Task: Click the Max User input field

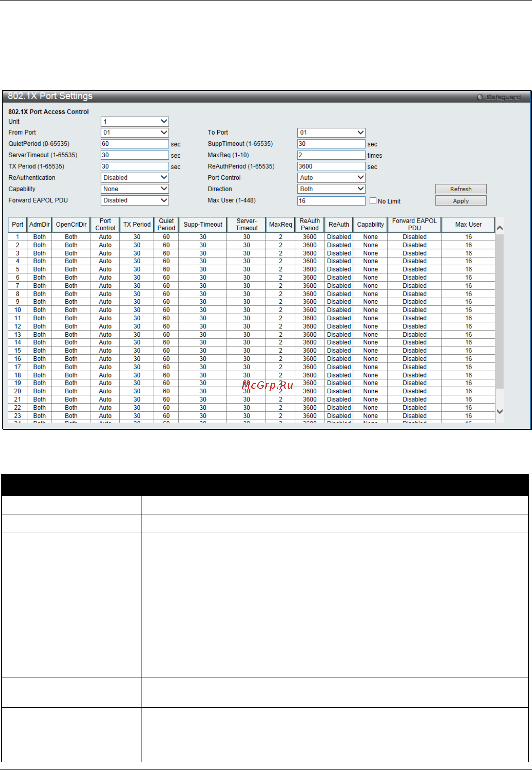Action: point(331,201)
